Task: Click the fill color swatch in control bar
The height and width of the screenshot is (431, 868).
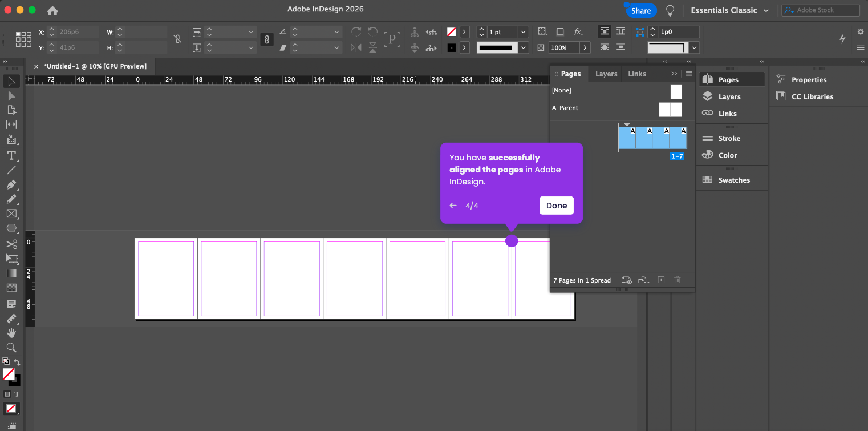Action: point(452,32)
